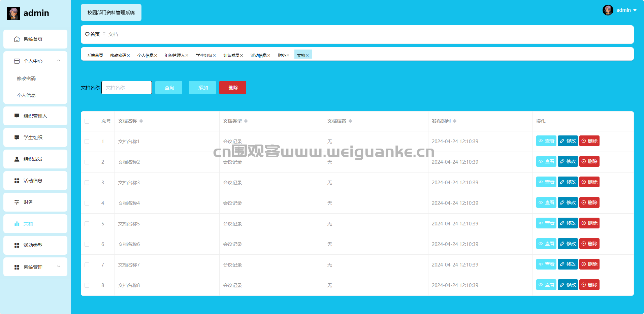The image size is (644, 314).
Task: Click the chat icon beside 学生组织
Action: pos(17,137)
